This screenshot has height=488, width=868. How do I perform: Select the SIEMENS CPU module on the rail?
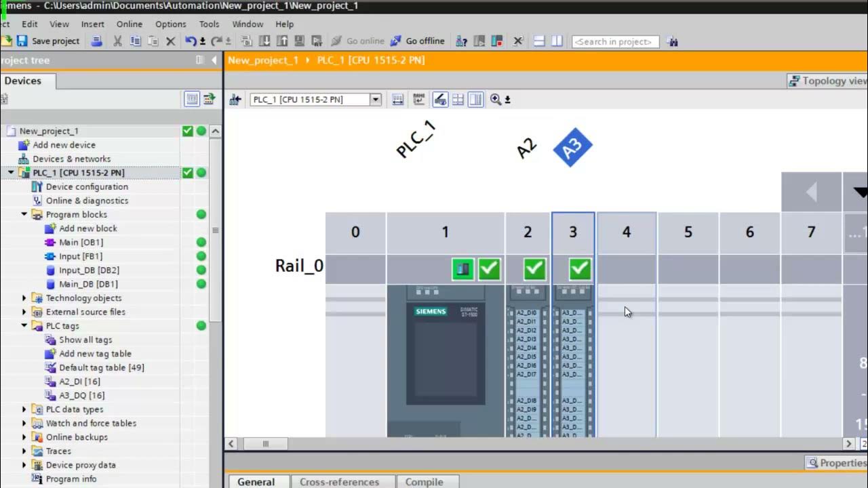click(x=446, y=359)
